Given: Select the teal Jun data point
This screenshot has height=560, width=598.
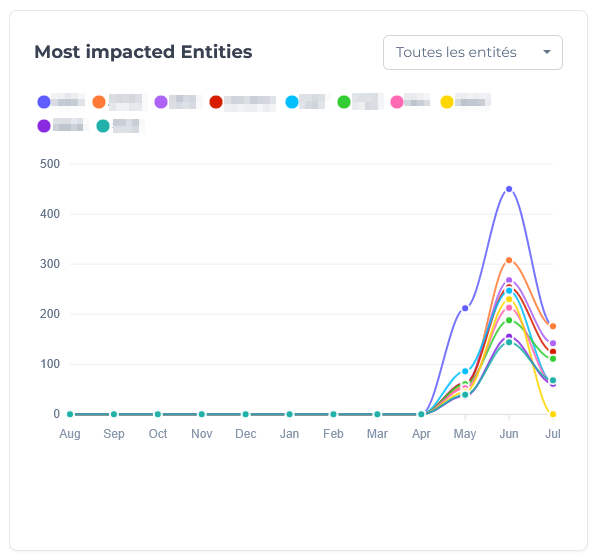Looking at the screenshot, I should tap(509, 342).
